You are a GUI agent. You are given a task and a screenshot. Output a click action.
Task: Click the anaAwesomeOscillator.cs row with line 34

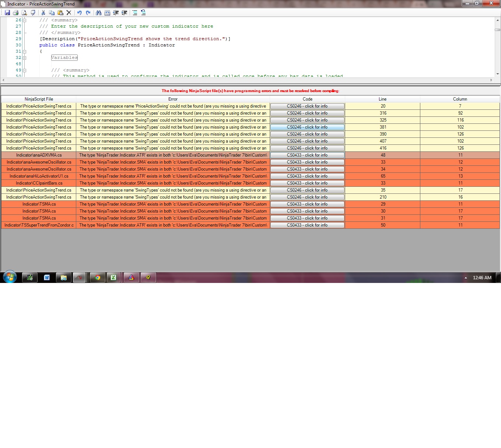pyautogui.click(x=251, y=169)
